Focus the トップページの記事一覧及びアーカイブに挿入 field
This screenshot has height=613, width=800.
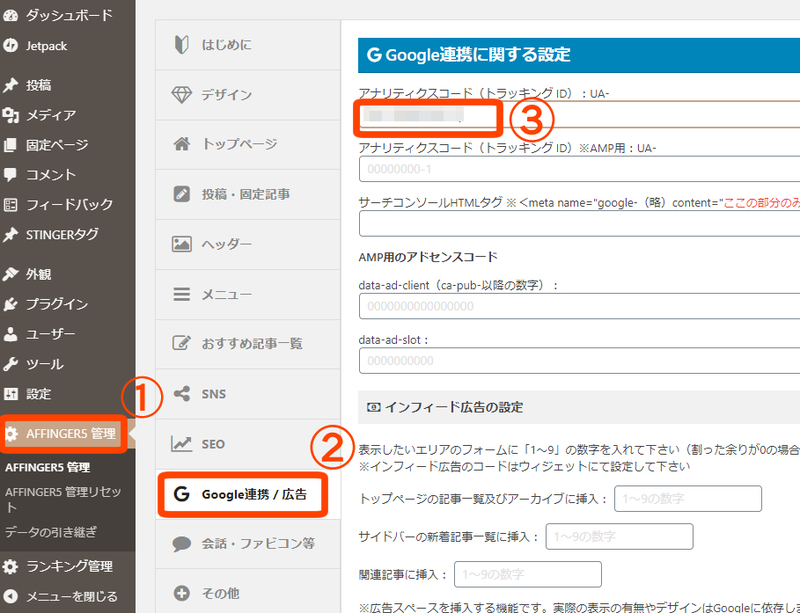click(688, 499)
